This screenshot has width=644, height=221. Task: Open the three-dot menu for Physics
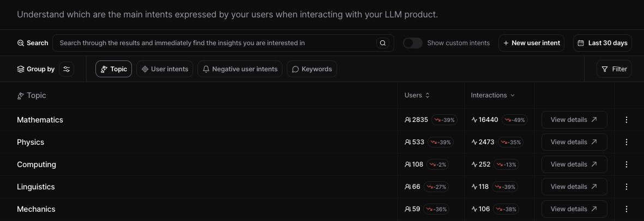(627, 142)
